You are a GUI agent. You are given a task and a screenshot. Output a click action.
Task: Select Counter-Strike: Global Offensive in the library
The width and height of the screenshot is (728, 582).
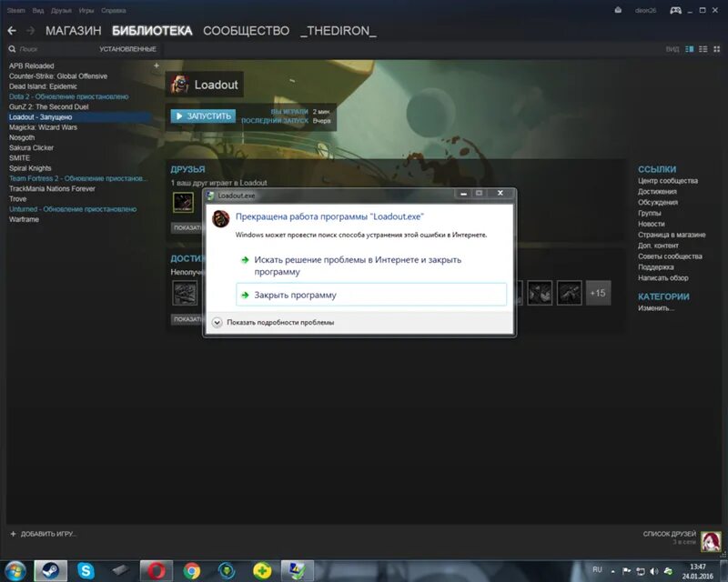point(58,76)
